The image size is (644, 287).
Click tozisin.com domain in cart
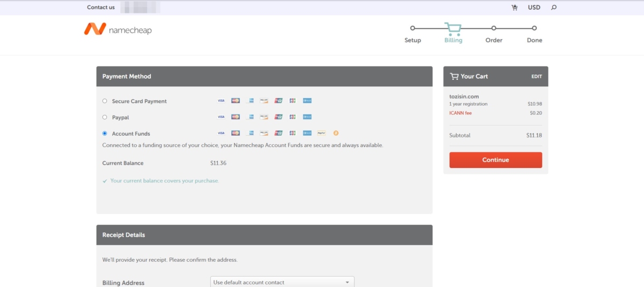pyautogui.click(x=464, y=97)
